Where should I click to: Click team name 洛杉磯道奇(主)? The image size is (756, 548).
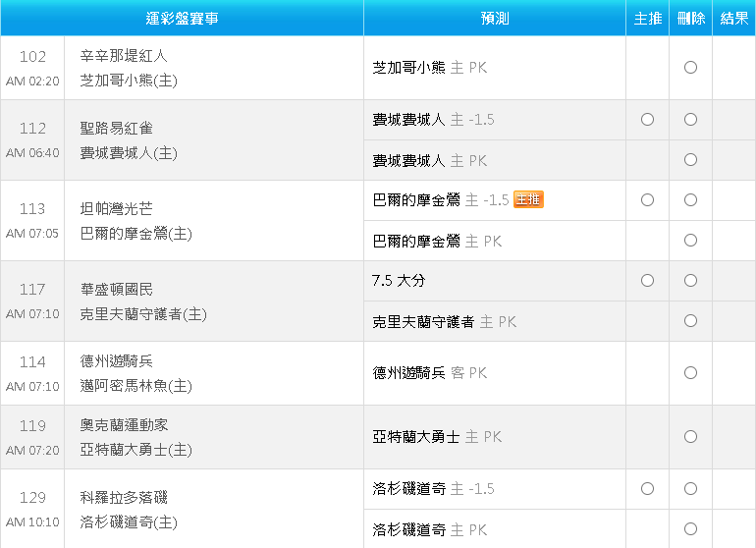pyautogui.click(x=129, y=522)
